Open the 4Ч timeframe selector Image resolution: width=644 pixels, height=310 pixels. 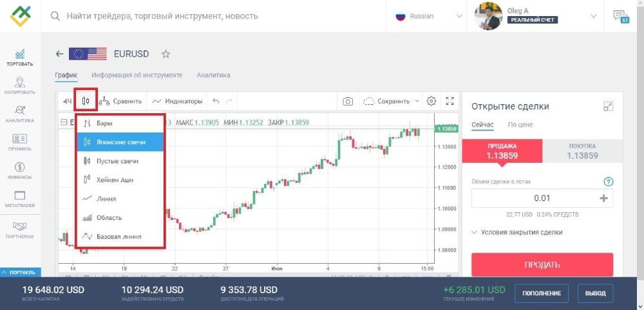68,101
